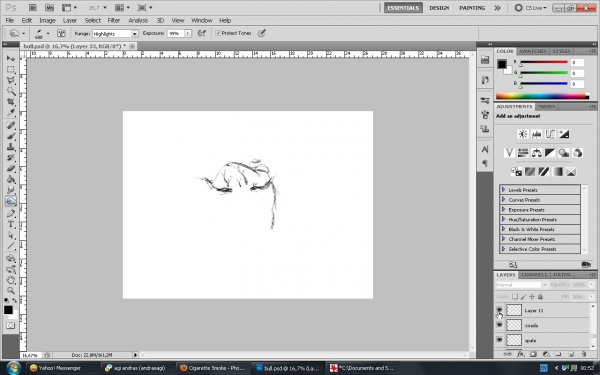Image resolution: width=600 pixels, height=375 pixels.
Task: Show more workspaces chevron
Action: pos(497,8)
